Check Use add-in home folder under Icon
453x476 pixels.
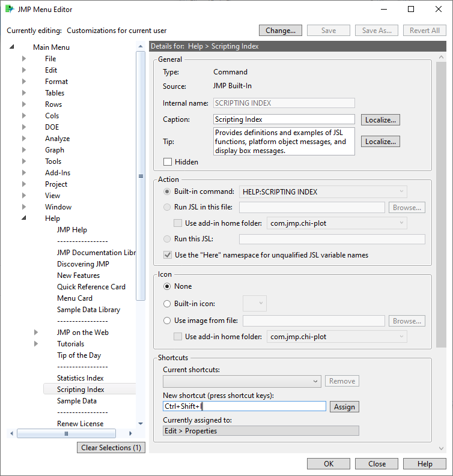[178, 337]
